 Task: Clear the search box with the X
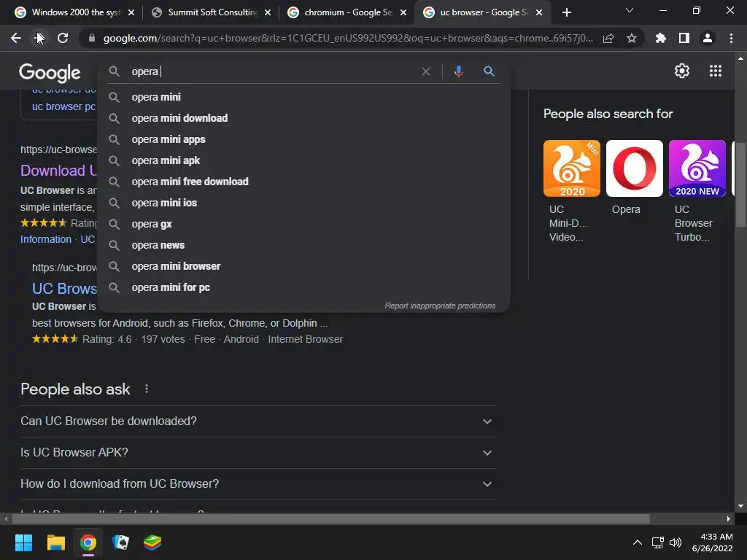426,71
